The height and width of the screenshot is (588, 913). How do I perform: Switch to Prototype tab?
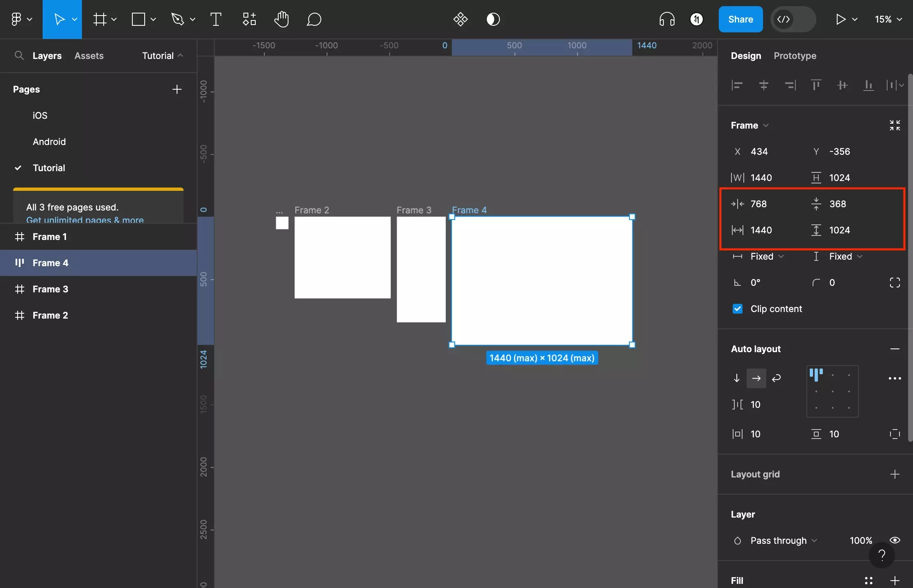pyautogui.click(x=795, y=55)
